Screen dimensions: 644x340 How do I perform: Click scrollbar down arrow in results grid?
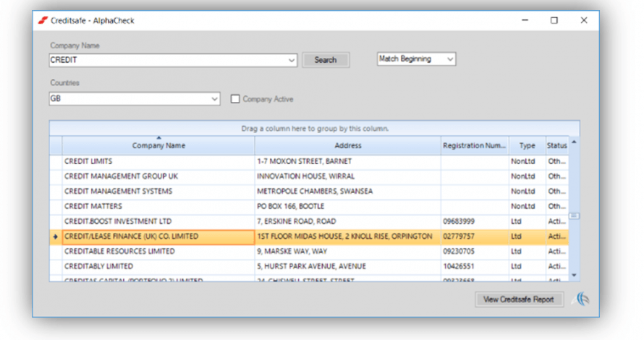pos(575,275)
